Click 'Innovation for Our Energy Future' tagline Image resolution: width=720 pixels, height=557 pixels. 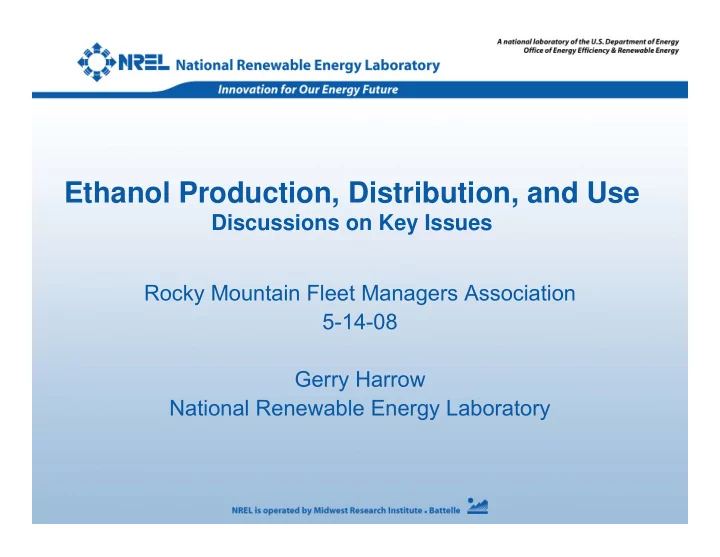(308, 90)
